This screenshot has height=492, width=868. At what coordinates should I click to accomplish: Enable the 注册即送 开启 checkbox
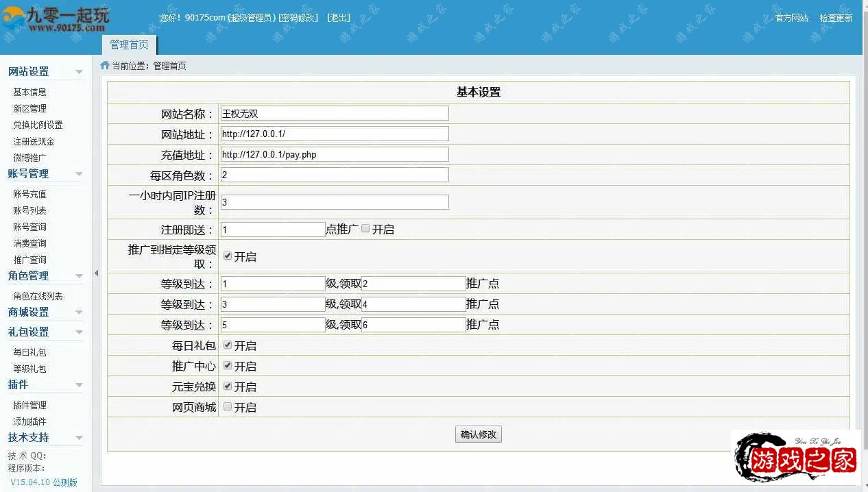(365, 229)
